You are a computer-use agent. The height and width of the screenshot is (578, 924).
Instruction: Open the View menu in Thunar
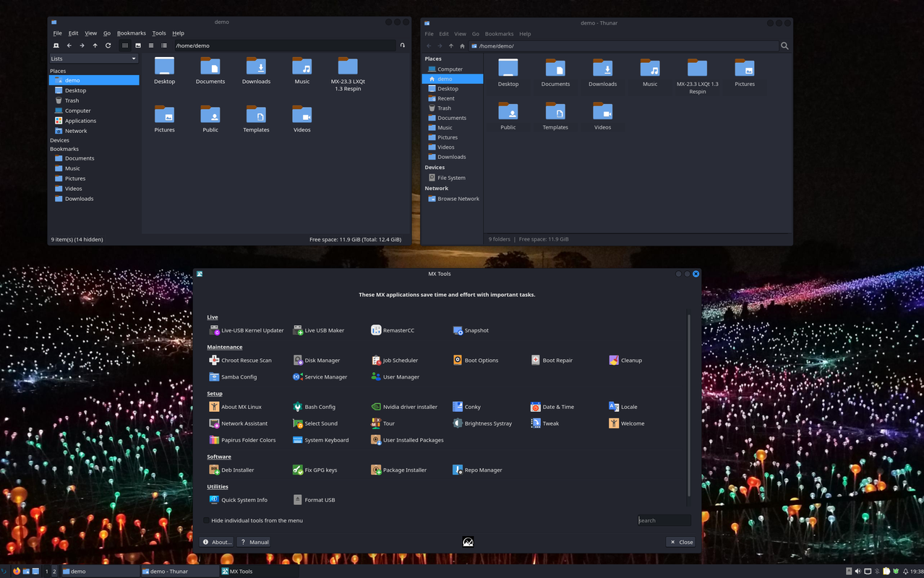(x=460, y=34)
